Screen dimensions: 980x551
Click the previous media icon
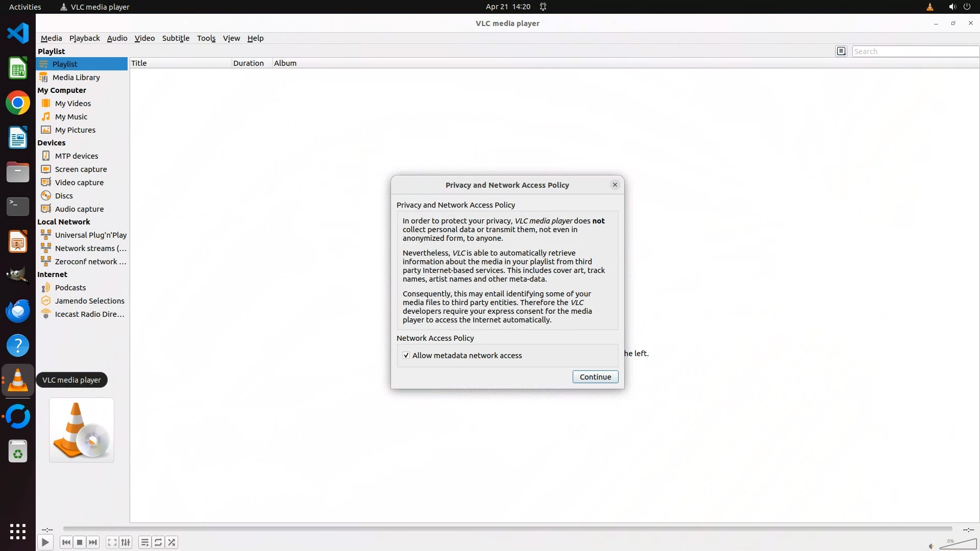[x=66, y=542]
